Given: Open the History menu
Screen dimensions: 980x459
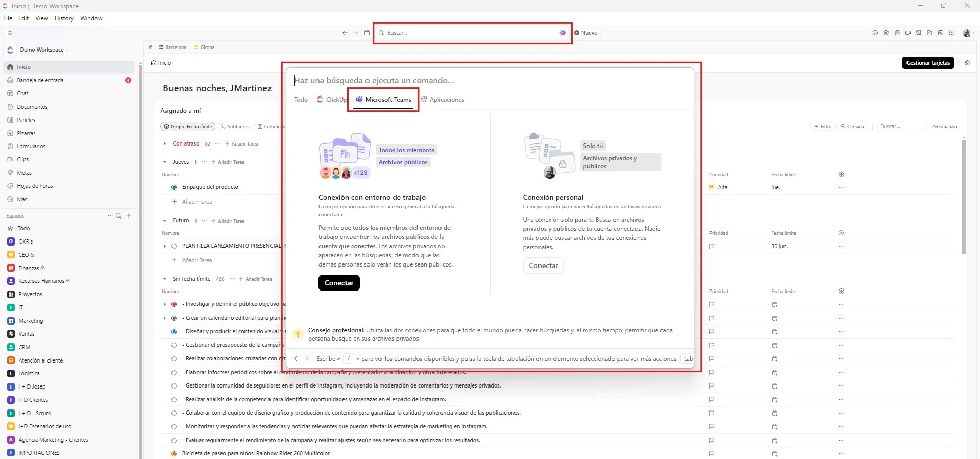Looking at the screenshot, I should 64,18.
